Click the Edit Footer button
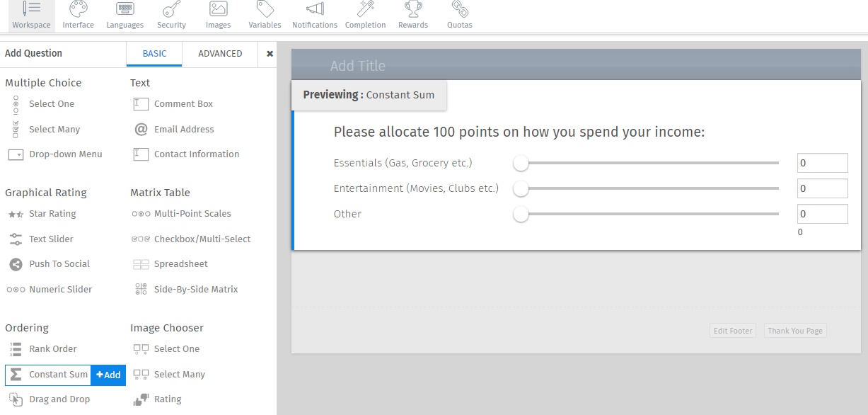Viewport: 868px width, 415px height. (732, 330)
